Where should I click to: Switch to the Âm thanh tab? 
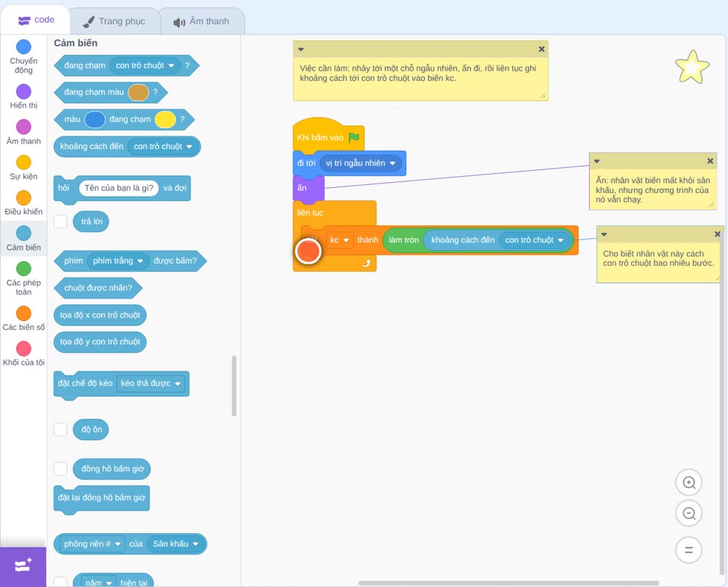(202, 21)
